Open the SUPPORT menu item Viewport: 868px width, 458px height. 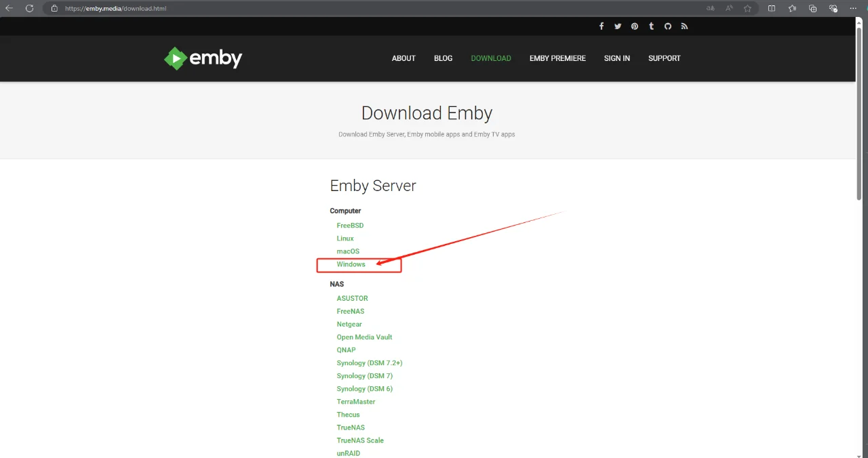click(665, 58)
